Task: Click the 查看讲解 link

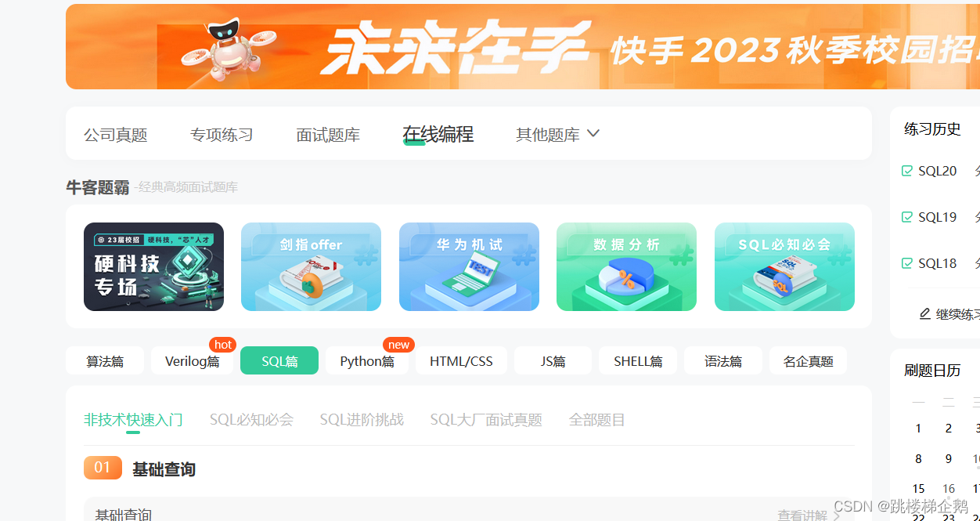Action: [802, 515]
